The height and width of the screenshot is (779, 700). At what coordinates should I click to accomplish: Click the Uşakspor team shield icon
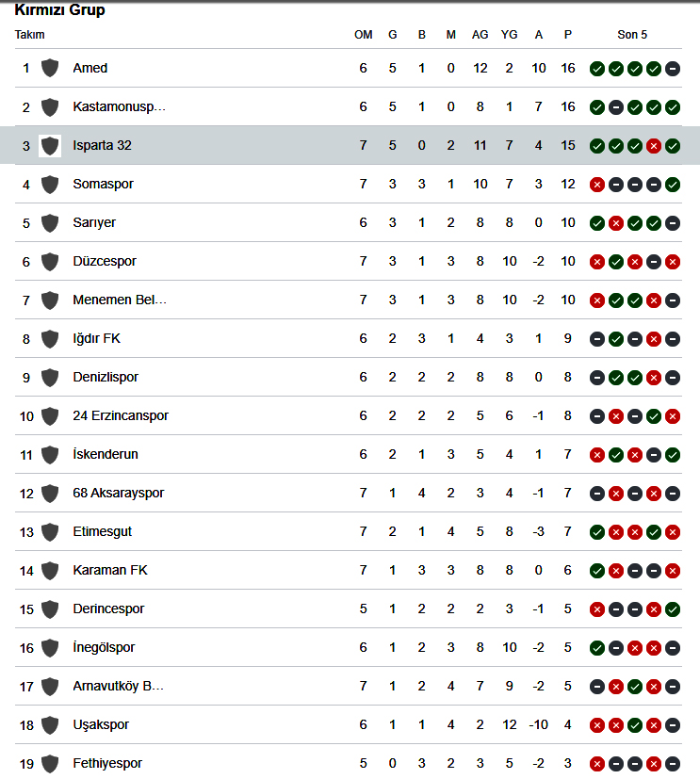tap(50, 725)
